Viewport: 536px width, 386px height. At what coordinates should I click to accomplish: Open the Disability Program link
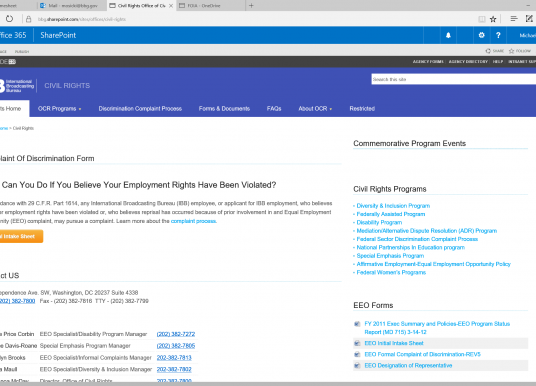379,223
